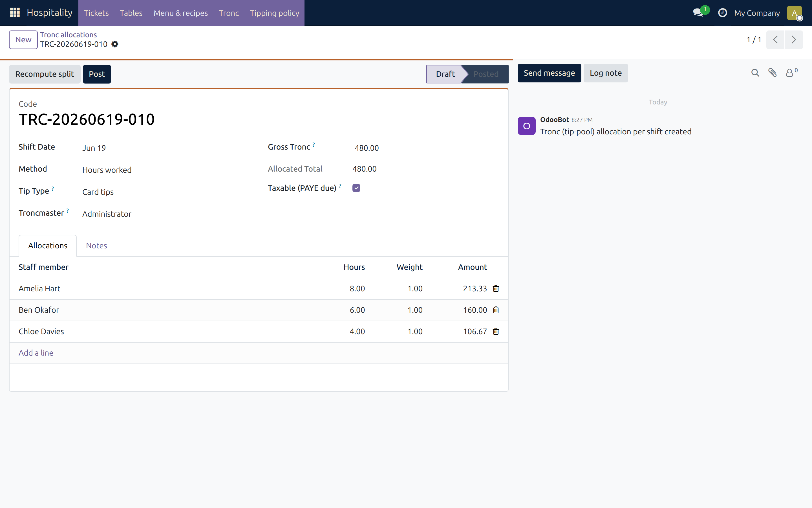
Task: Delete the Ben Okafor allocation line
Action: coord(496,310)
